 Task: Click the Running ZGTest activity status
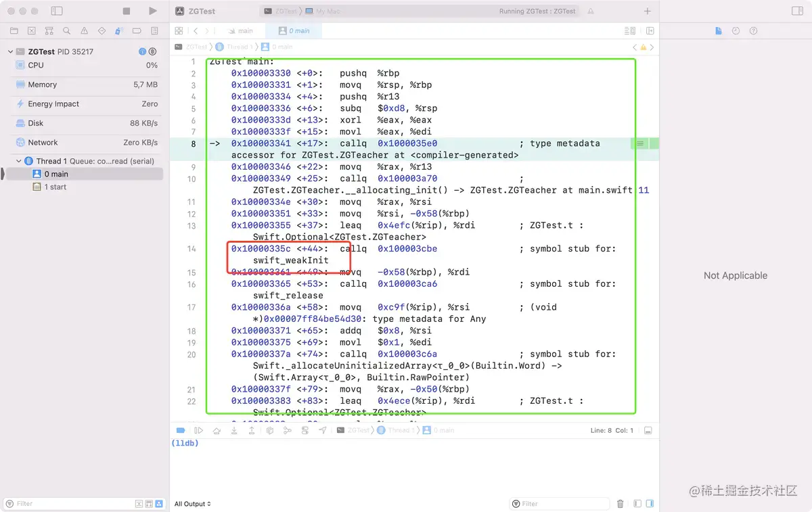(537, 11)
